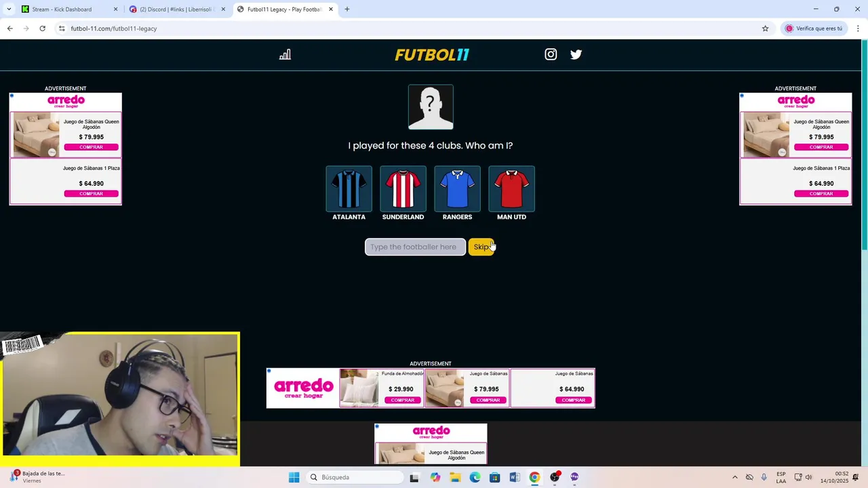This screenshot has width=868, height=488.
Task: Click the mystery player silhouette
Action: pos(431,107)
